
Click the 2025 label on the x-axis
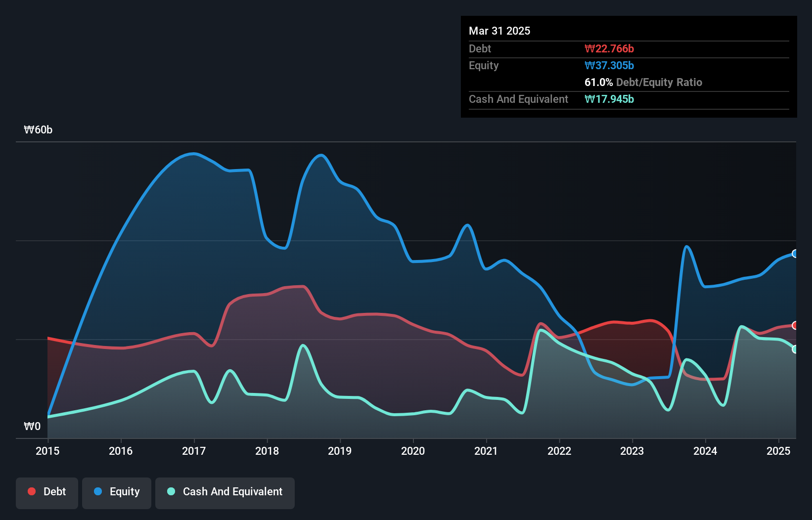coord(777,451)
